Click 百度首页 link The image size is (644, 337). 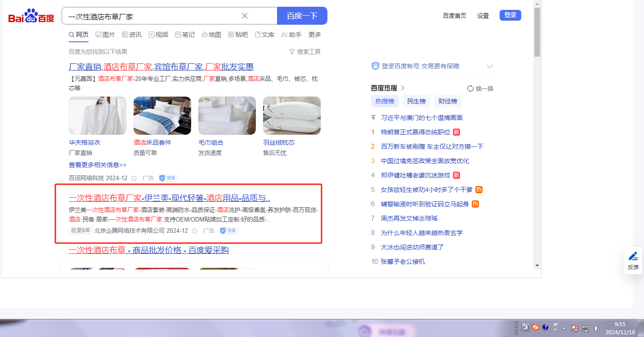click(455, 16)
